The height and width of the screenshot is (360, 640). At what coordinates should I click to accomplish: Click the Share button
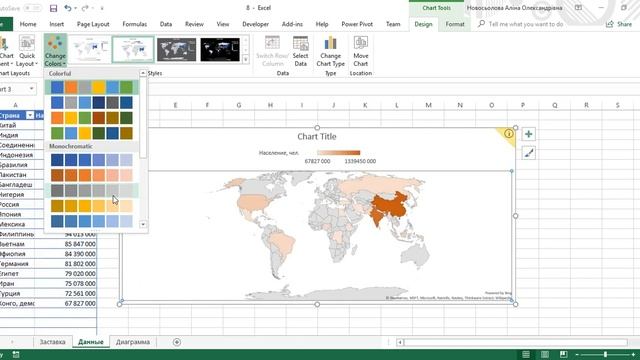(619, 24)
